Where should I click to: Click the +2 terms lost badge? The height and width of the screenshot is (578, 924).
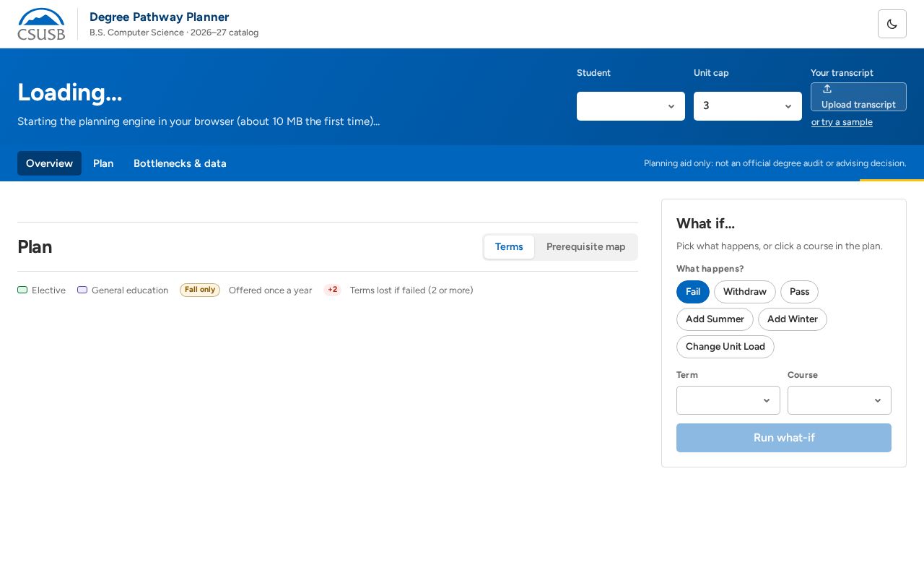332,290
